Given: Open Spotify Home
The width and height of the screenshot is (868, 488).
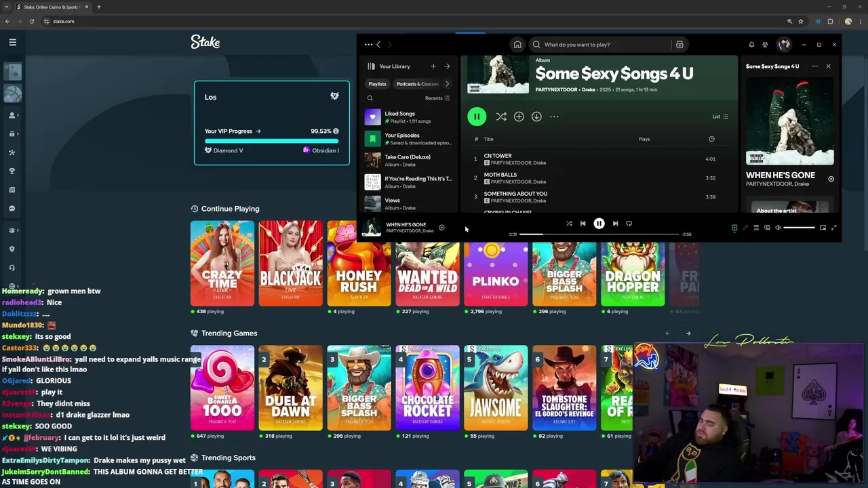Looking at the screenshot, I should pos(517,45).
